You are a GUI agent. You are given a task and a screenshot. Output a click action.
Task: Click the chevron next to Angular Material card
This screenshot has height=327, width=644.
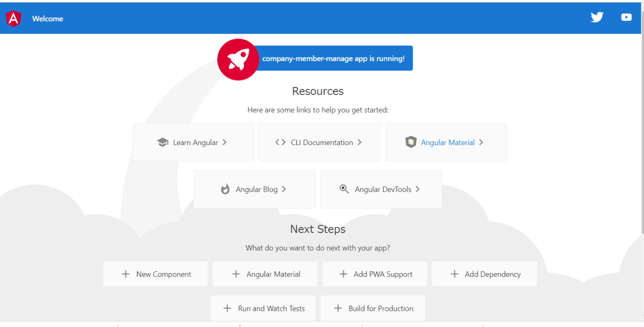click(x=481, y=142)
